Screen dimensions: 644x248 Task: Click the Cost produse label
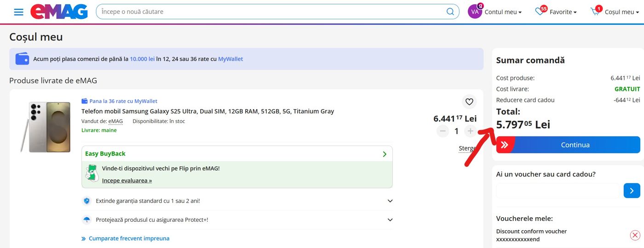coord(515,78)
